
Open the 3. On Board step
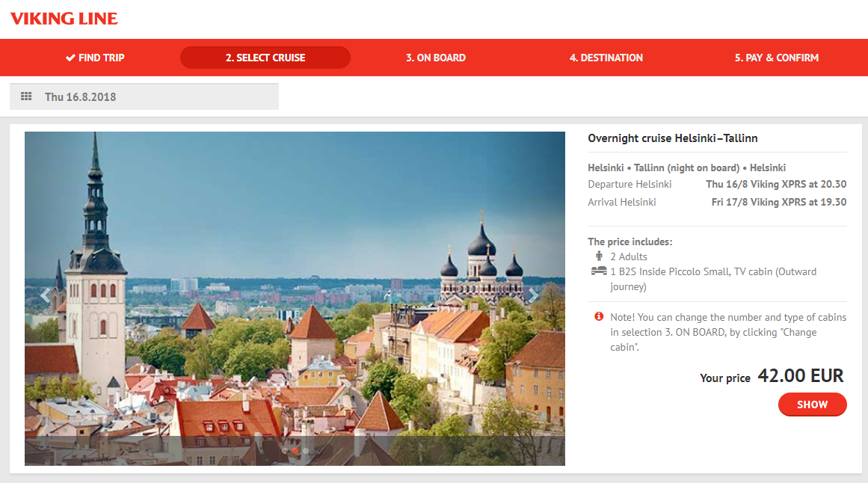click(436, 58)
